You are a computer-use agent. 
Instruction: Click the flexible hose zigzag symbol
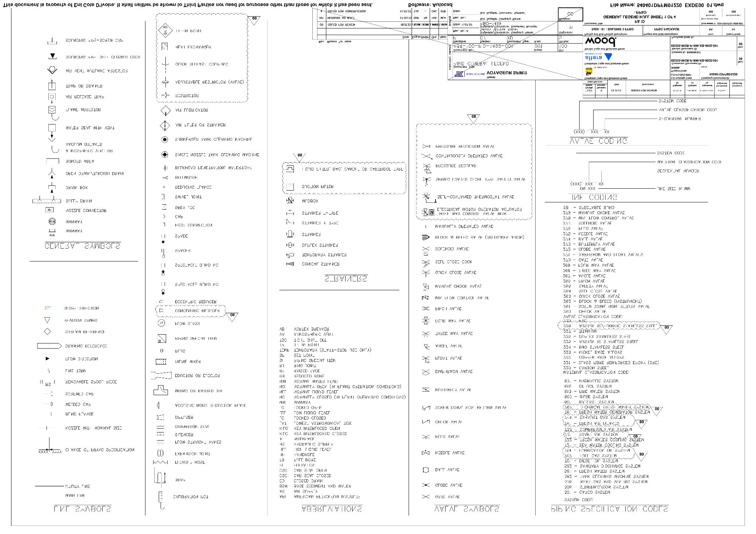click(160, 462)
